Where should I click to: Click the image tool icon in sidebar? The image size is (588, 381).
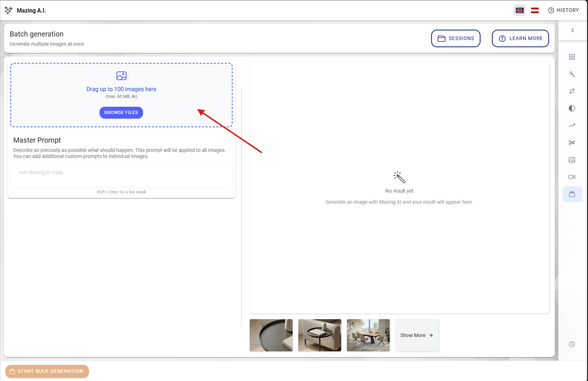[x=572, y=160]
